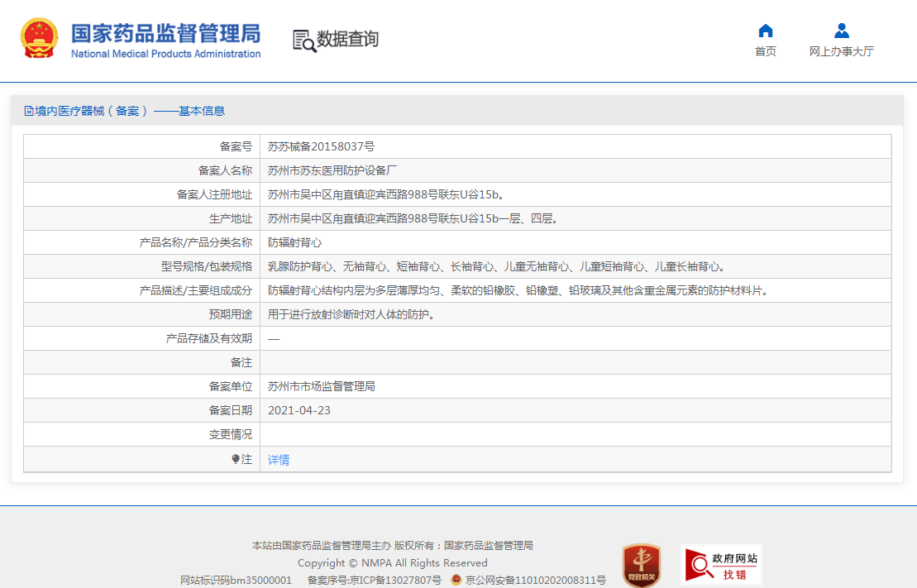Click the 备案日期 label cell
The width and height of the screenshot is (917, 588).
click(141, 410)
